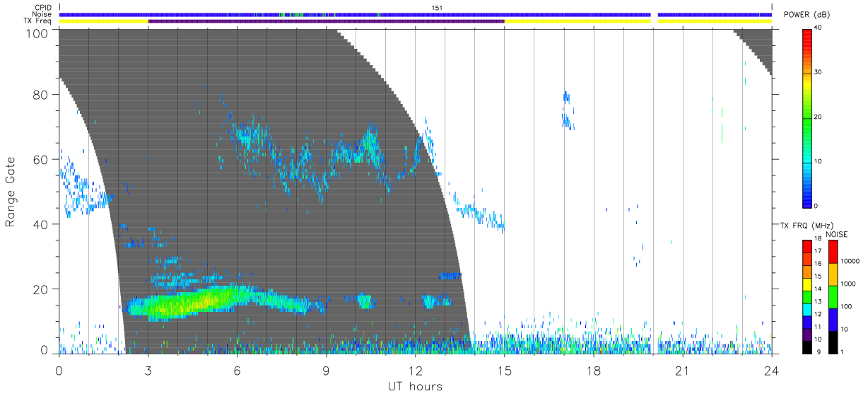Select the power colorbar gradient
Screen dimensions: 868x401
807,117
